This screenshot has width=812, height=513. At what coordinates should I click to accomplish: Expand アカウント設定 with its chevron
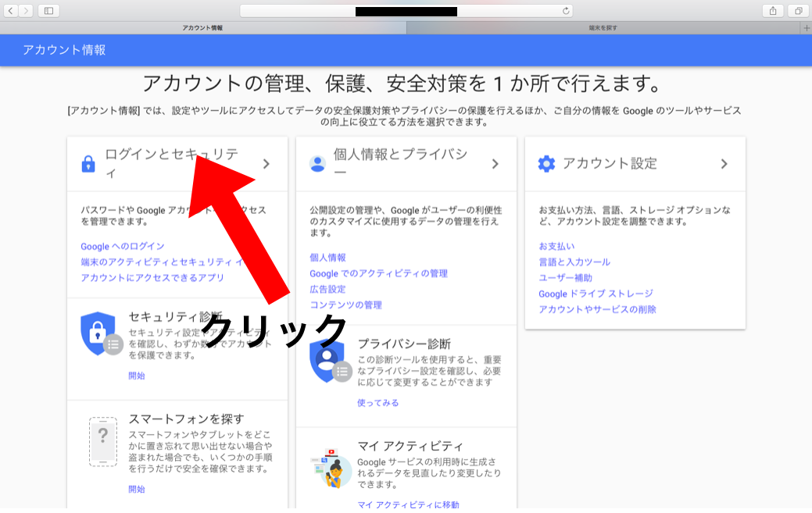point(724,164)
